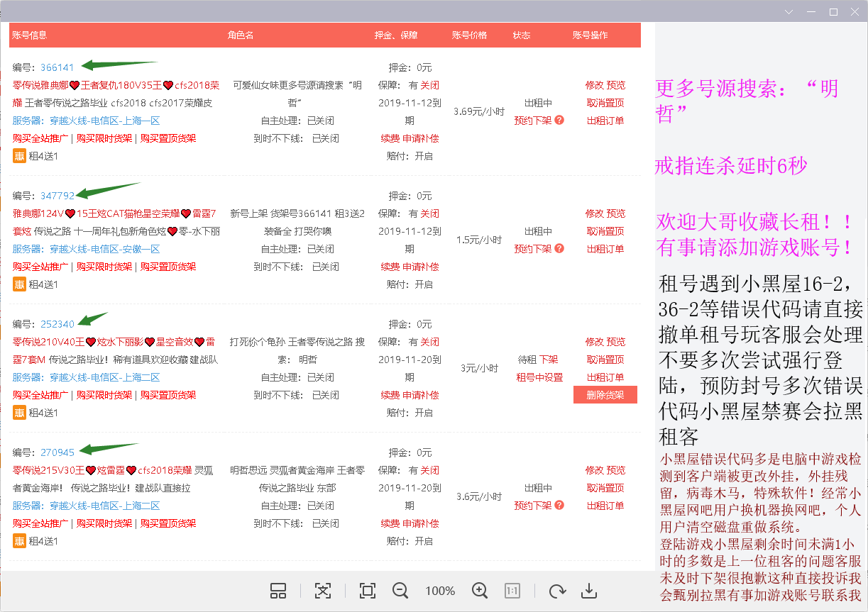The image size is (868, 612).
Task: Open 出租订单 for account 270945
Action: point(605,506)
